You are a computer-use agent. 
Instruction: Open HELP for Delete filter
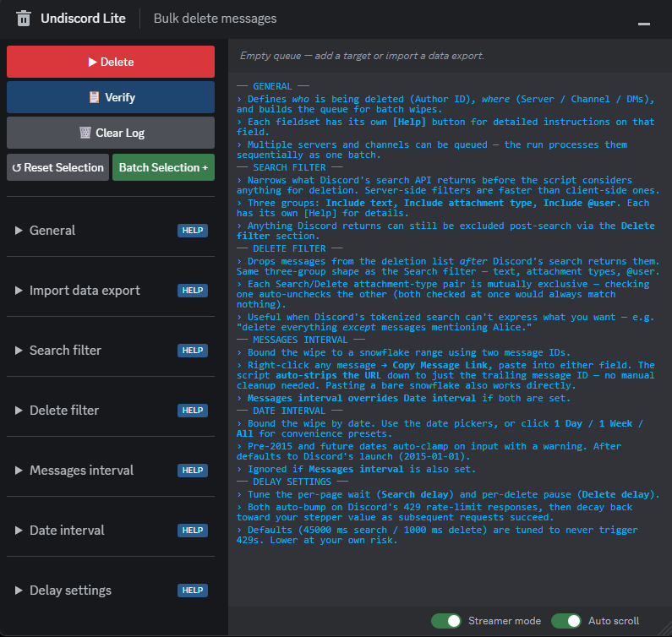tap(193, 411)
